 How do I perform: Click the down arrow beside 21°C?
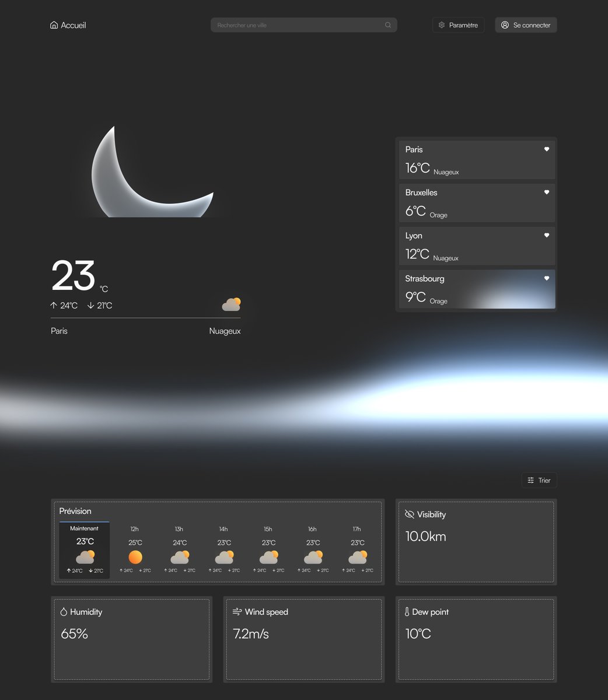click(x=90, y=305)
